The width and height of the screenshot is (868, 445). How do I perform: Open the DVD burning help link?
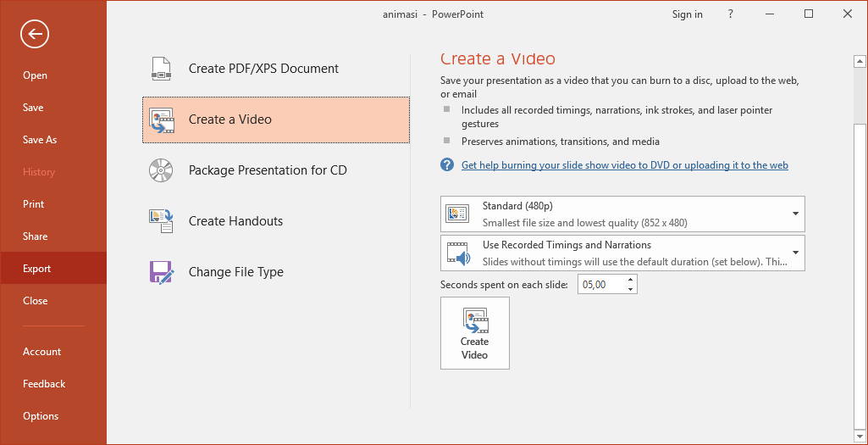pyautogui.click(x=624, y=165)
